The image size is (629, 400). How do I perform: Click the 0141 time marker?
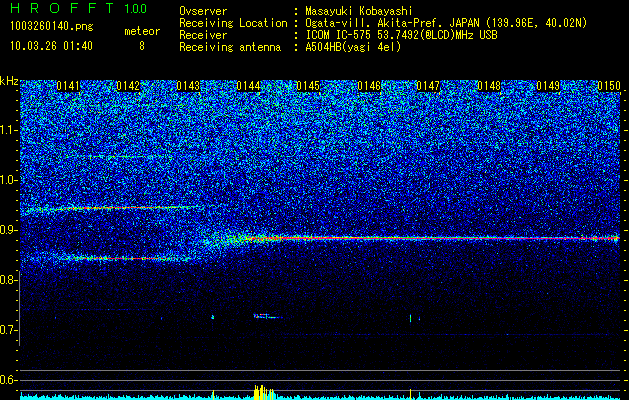(68, 86)
